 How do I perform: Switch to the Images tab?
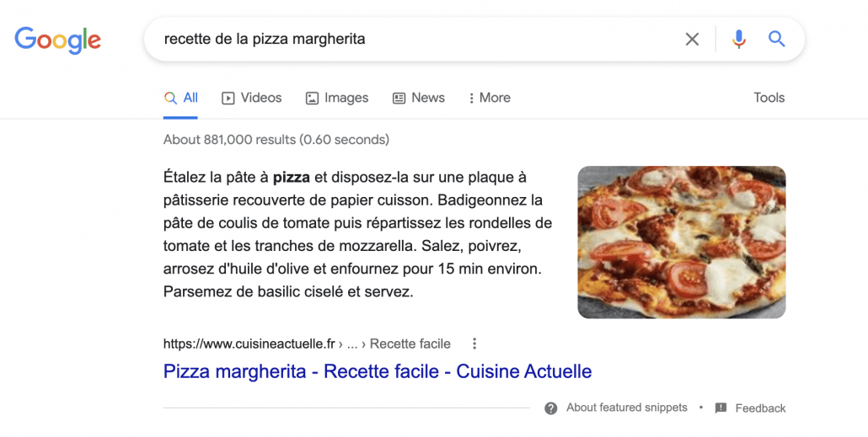337,98
